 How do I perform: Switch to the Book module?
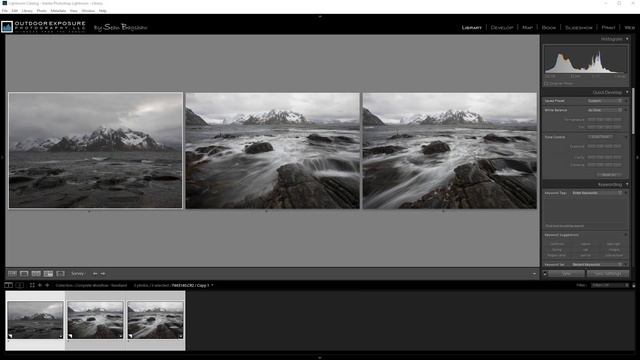[x=549, y=28]
